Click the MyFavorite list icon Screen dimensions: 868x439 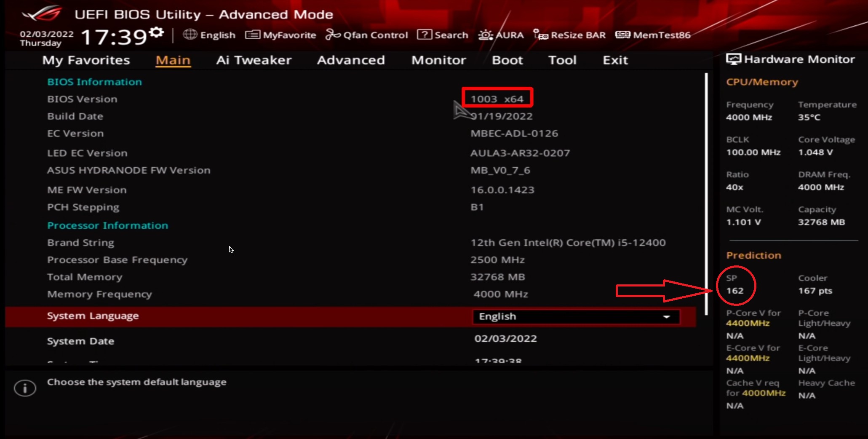pos(253,35)
